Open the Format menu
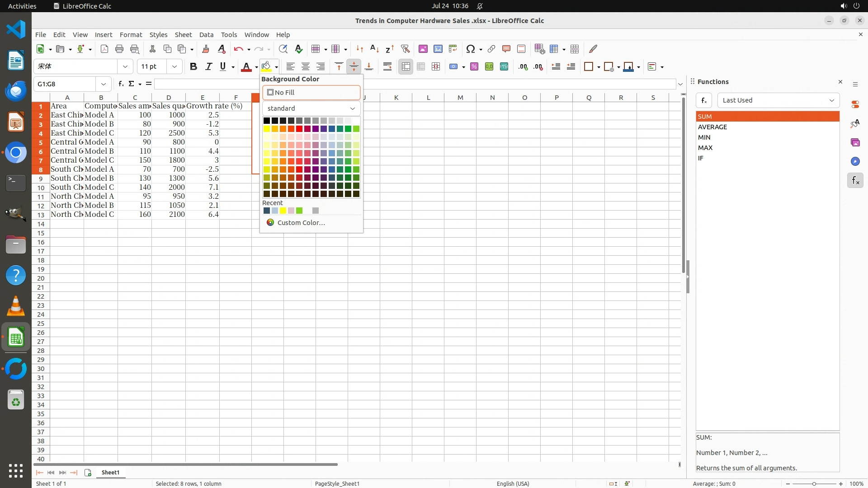 [x=131, y=35]
